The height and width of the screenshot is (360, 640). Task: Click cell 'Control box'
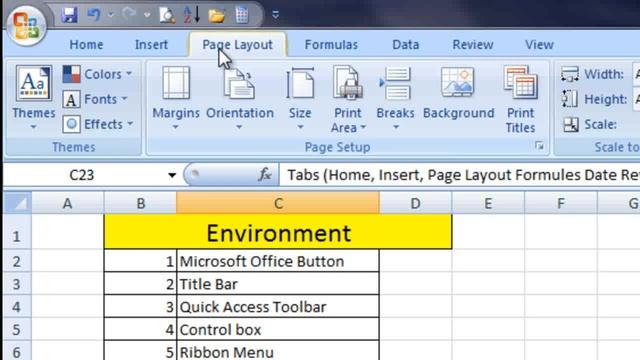click(278, 329)
